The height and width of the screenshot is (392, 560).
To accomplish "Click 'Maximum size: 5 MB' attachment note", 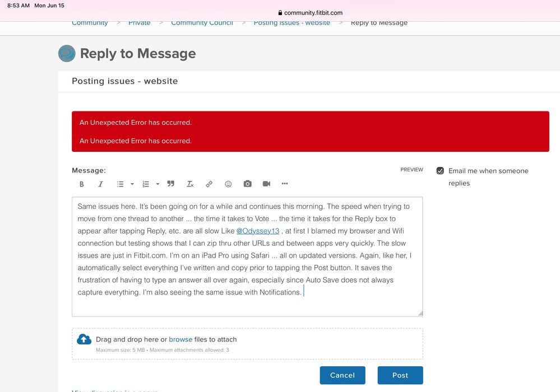I will click(x=120, y=350).
